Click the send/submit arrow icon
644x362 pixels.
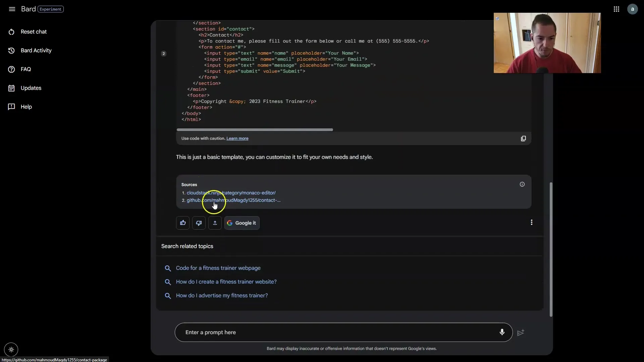521,333
